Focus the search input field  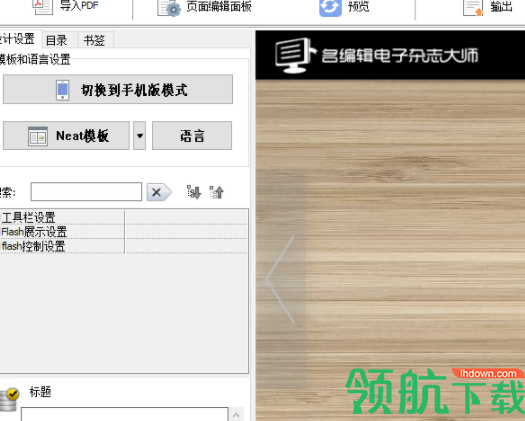pos(86,192)
